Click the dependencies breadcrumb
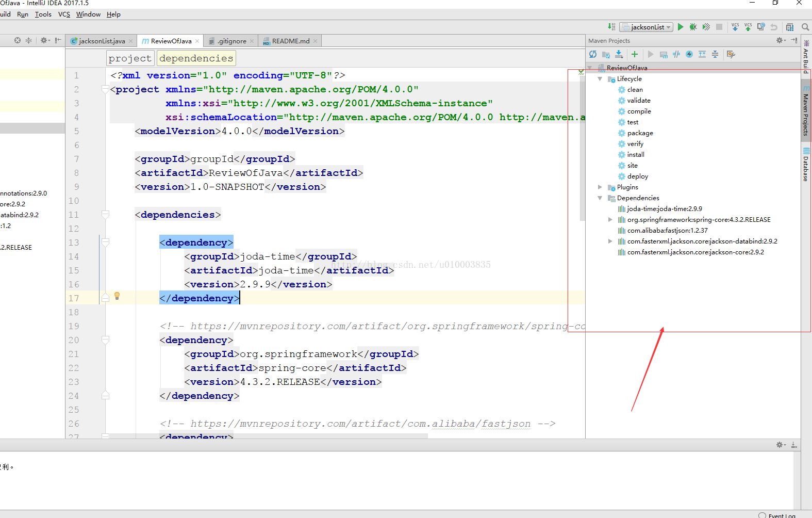 tap(196, 58)
